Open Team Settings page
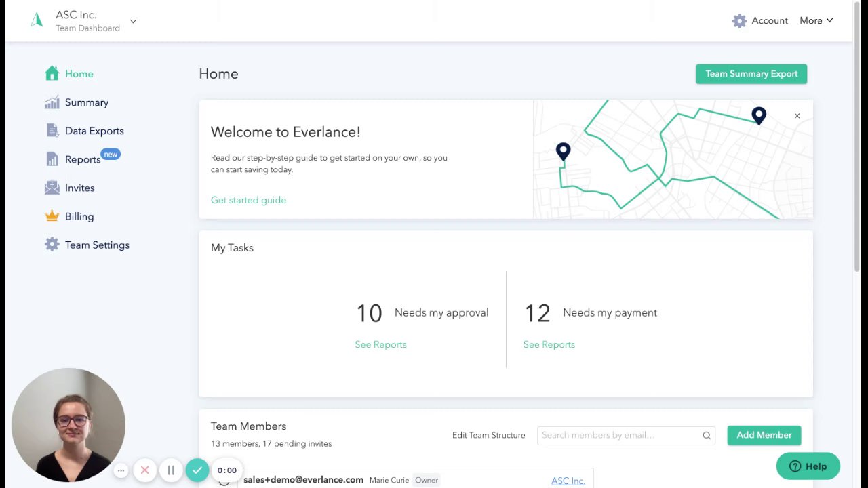This screenshot has width=868, height=488. pos(97,245)
